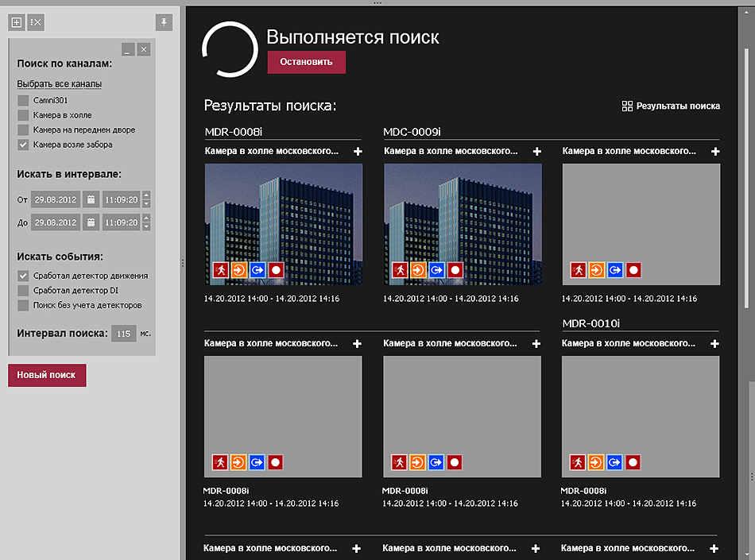Select the MDR-0010i group header
Screen dimensions: 755x560
tap(591, 323)
